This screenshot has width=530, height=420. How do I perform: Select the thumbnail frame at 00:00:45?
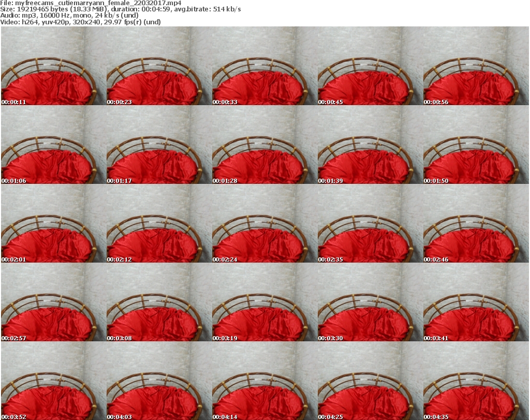pyautogui.click(x=371, y=66)
